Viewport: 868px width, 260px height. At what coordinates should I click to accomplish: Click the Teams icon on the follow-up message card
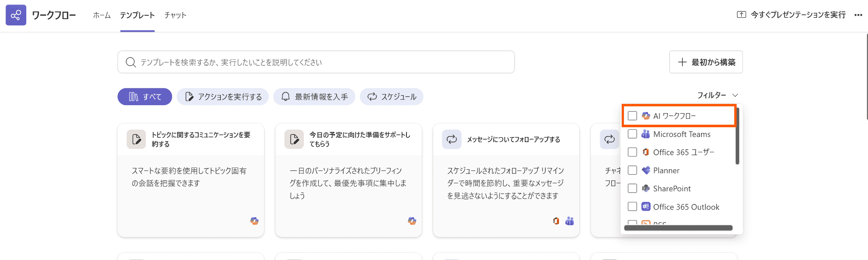click(570, 221)
